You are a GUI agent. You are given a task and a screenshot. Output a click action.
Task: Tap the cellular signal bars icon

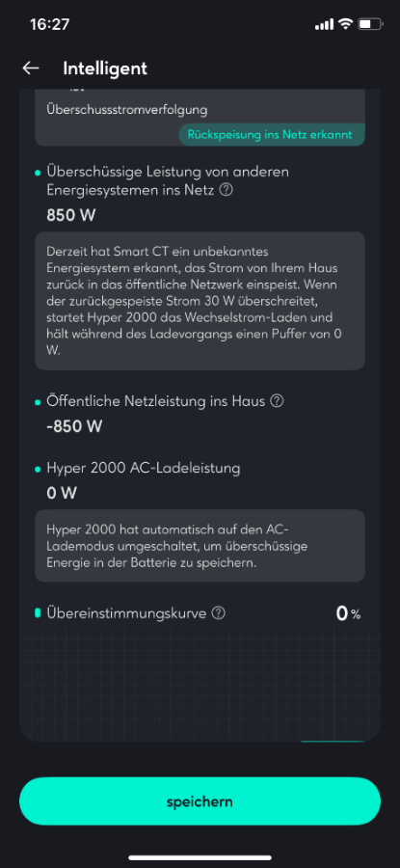click(x=324, y=24)
